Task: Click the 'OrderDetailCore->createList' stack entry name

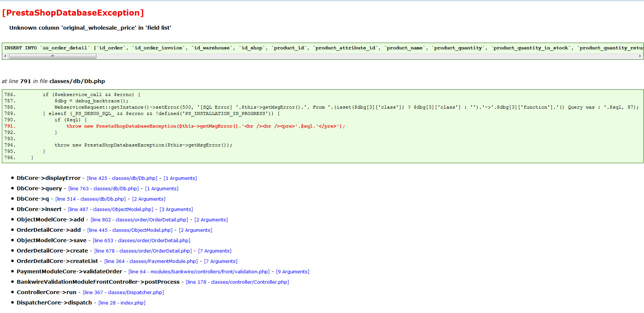Action: pyautogui.click(x=57, y=261)
